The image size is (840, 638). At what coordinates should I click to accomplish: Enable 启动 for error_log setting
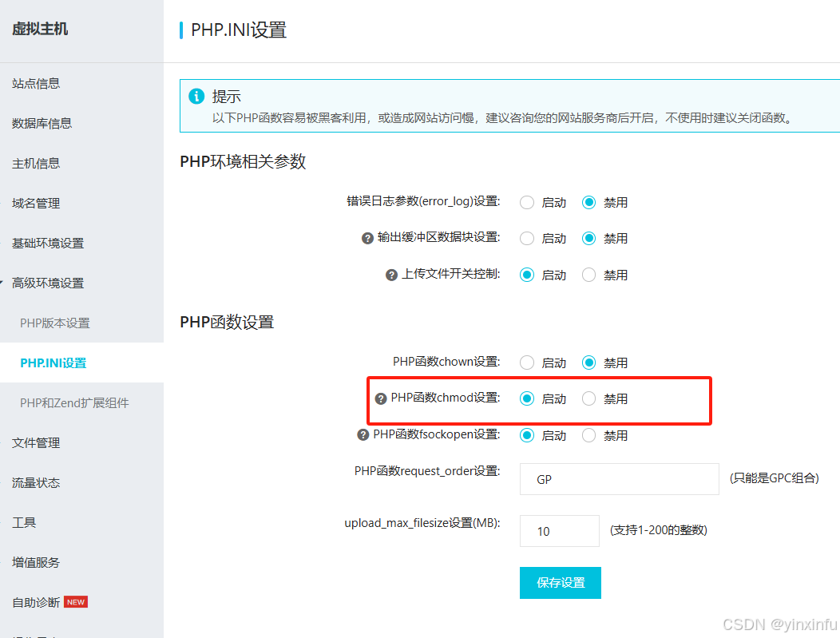[x=527, y=202]
